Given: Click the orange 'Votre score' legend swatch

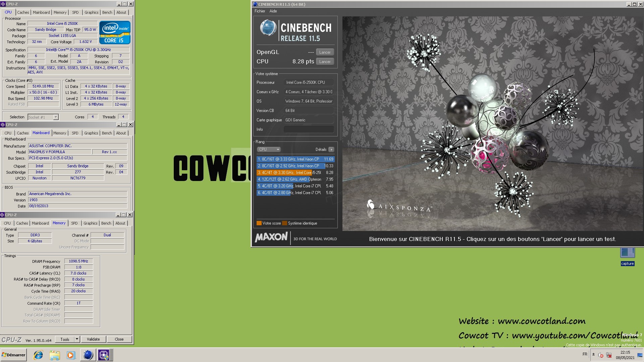Looking at the screenshot, I should (x=259, y=223).
